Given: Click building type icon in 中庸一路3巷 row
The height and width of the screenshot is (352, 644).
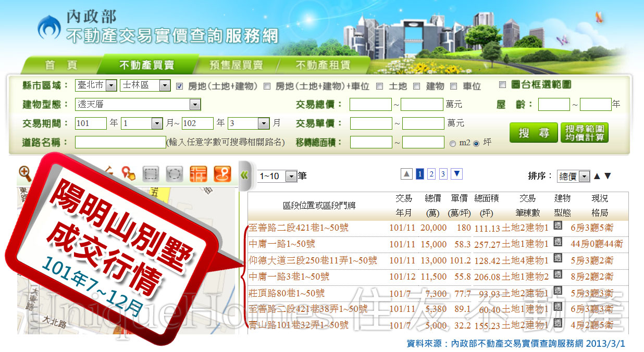Looking at the screenshot, I should (558, 274).
